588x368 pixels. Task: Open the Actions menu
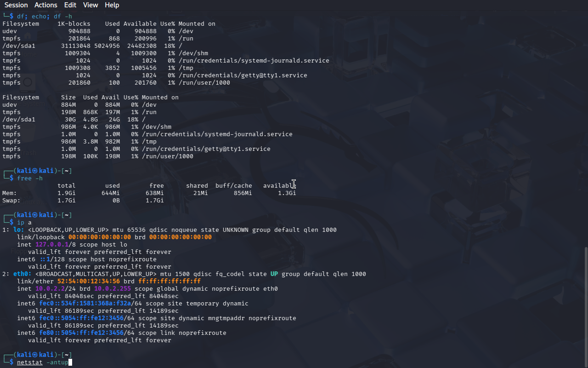pos(46,5)
